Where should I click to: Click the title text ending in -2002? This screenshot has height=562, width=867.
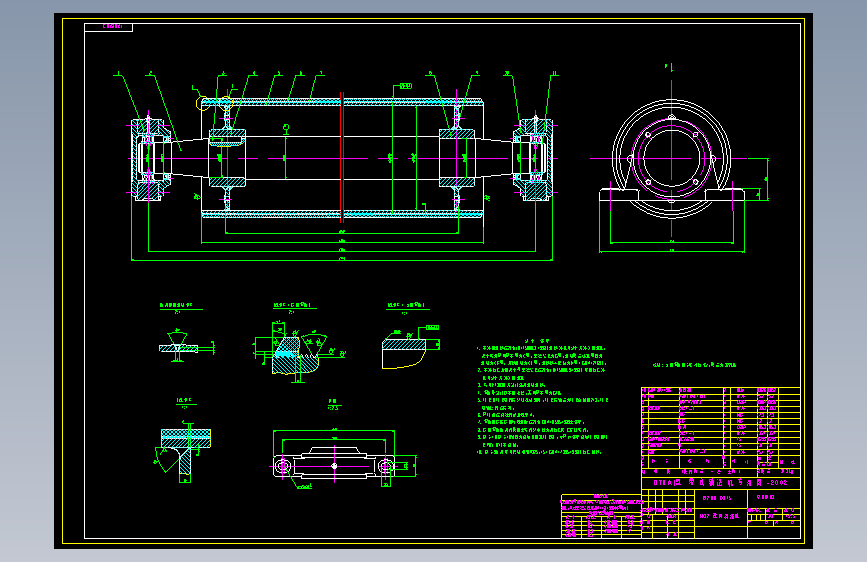click(720, 482)
